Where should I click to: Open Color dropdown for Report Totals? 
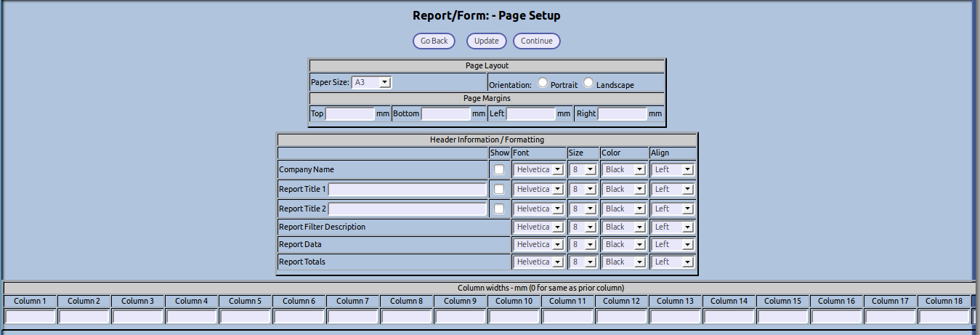(624, 262)
